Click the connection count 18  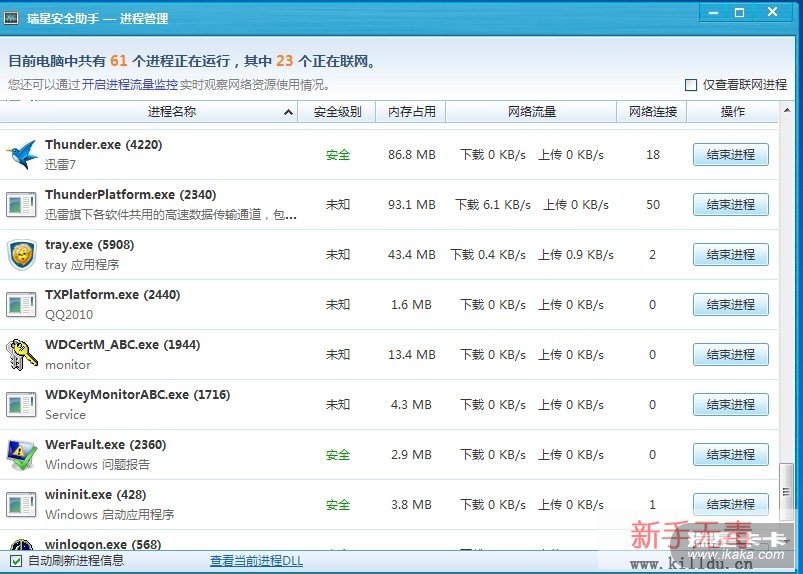point(652,155)
